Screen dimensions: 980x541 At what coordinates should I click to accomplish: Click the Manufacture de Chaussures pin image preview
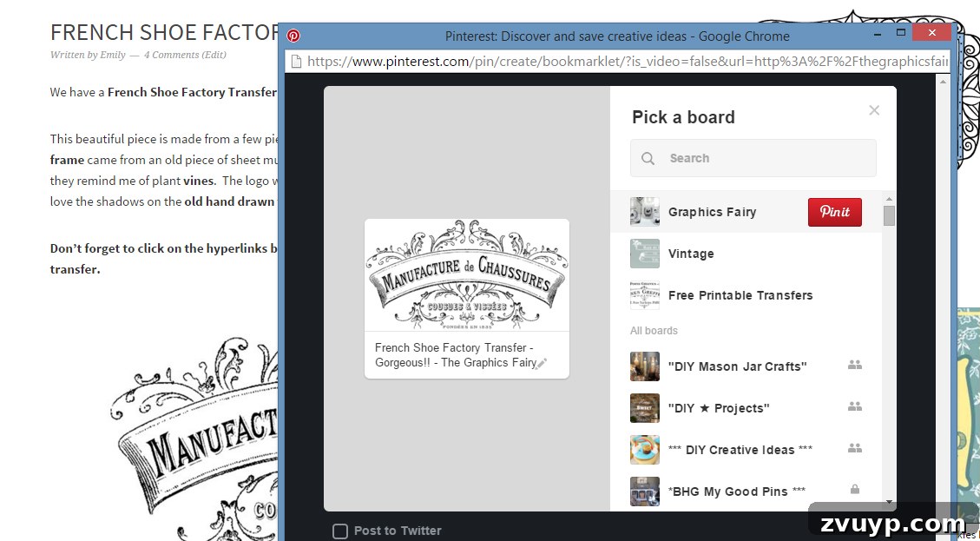tap(467, 274)
